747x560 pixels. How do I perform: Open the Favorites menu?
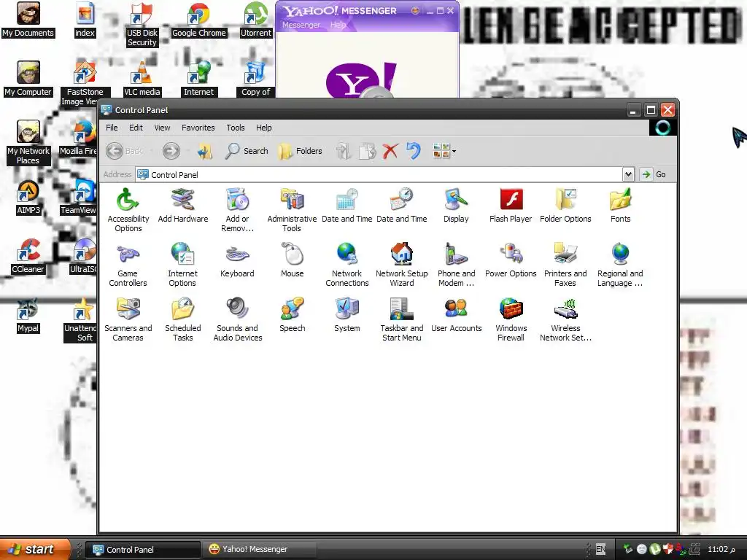tap(198, 128)
